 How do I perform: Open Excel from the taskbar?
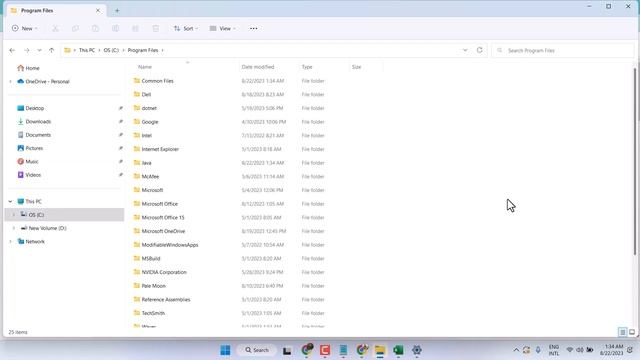click(x=398, y=350)
